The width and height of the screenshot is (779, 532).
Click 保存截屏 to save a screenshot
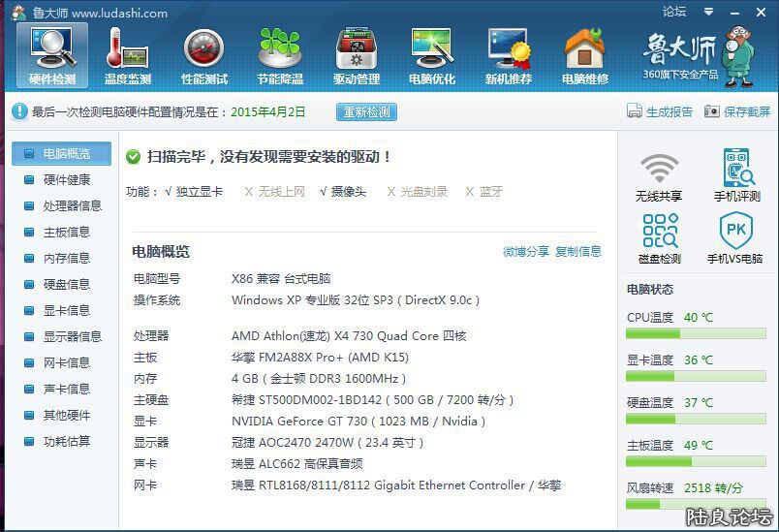[x=737, y=111]
